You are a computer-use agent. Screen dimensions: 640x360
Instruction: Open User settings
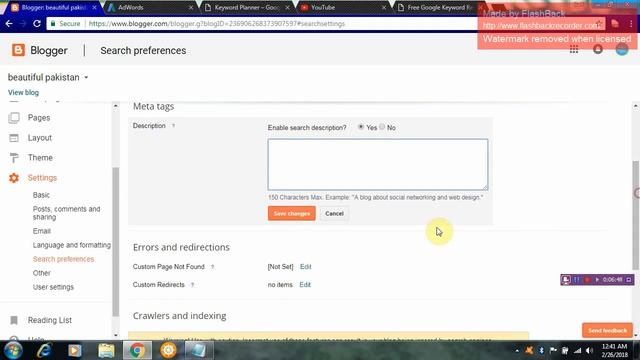(53, 287)
